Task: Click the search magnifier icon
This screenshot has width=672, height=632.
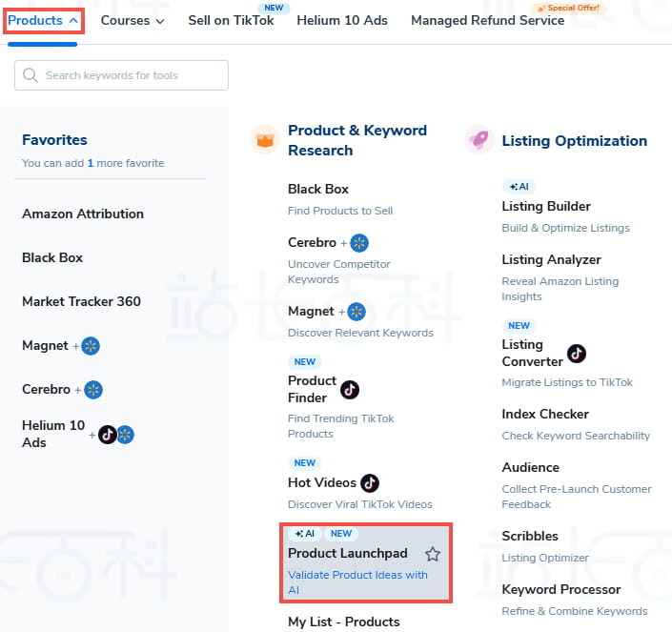Action: tap(31, 75)
